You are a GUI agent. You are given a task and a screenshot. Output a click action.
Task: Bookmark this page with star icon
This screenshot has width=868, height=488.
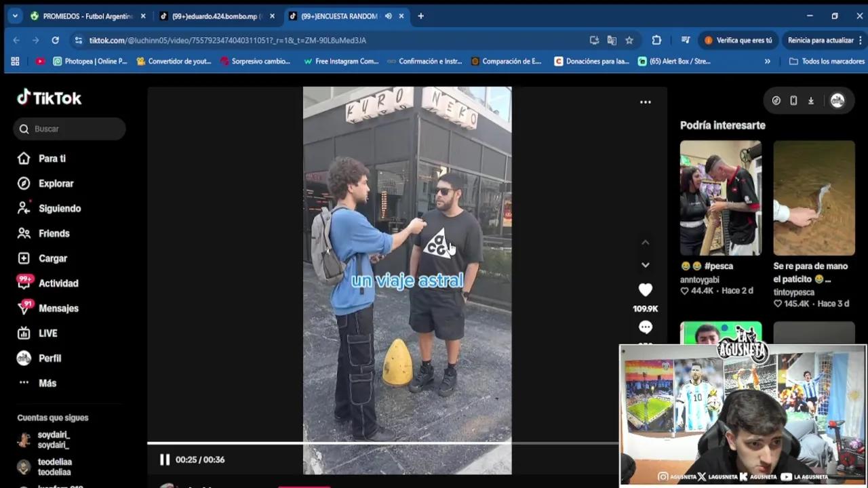629,41
